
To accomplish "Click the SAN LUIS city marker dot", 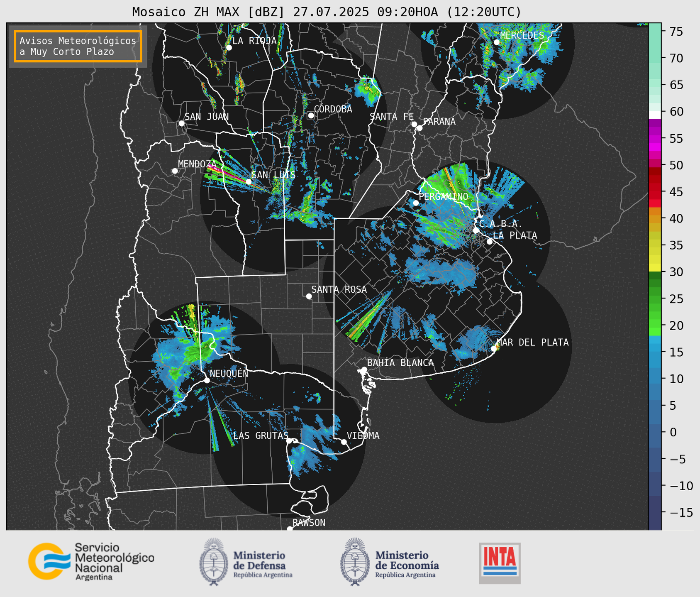I will click(249, 181).
